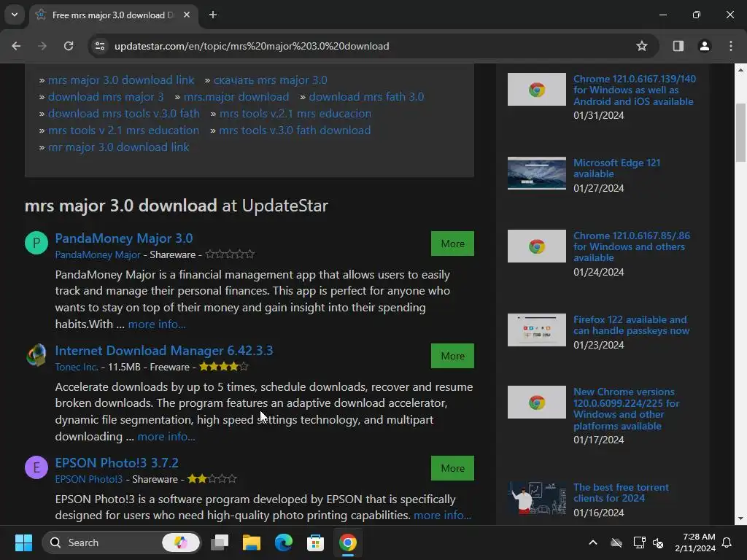
Task: Click mrs.major download link
Action: (236, 97)
